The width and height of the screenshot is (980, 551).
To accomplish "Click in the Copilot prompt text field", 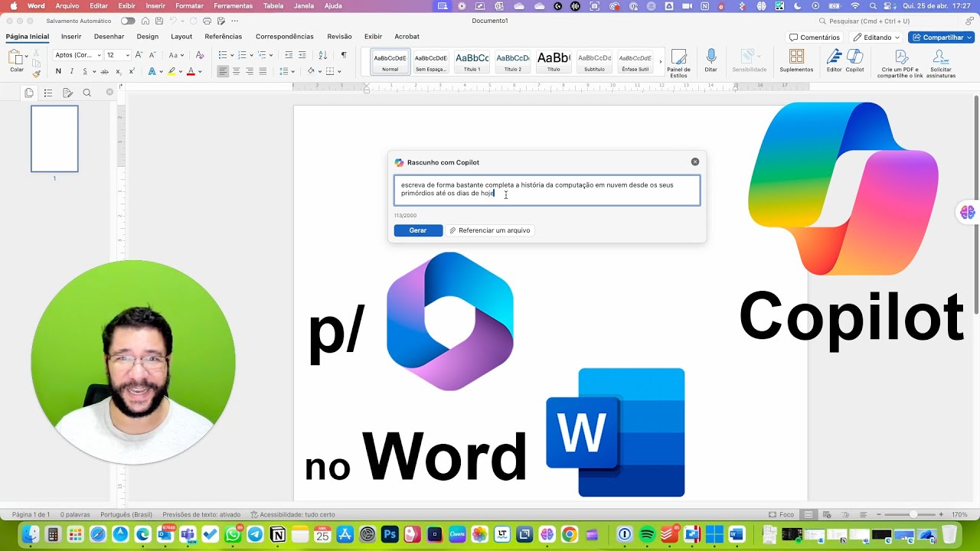I will pyautogui.click(x=547, y=190).
